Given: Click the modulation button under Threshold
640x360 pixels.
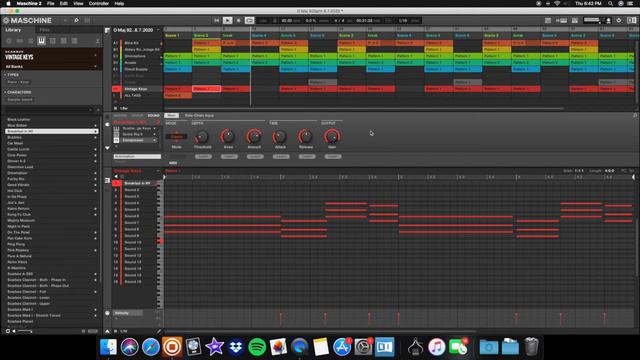Looking at the screenshot, I should [x=203, y=157].
